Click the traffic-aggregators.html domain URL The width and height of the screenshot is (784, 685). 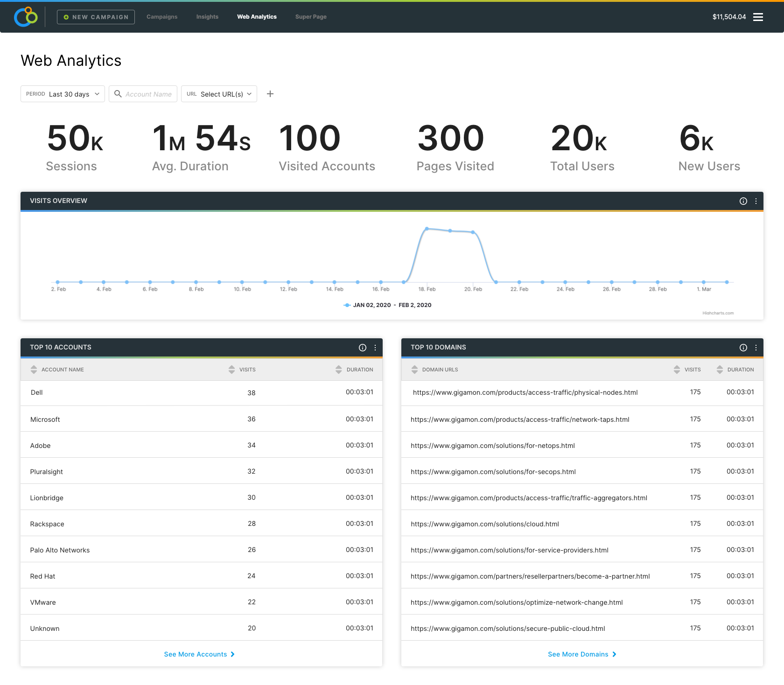529,498
